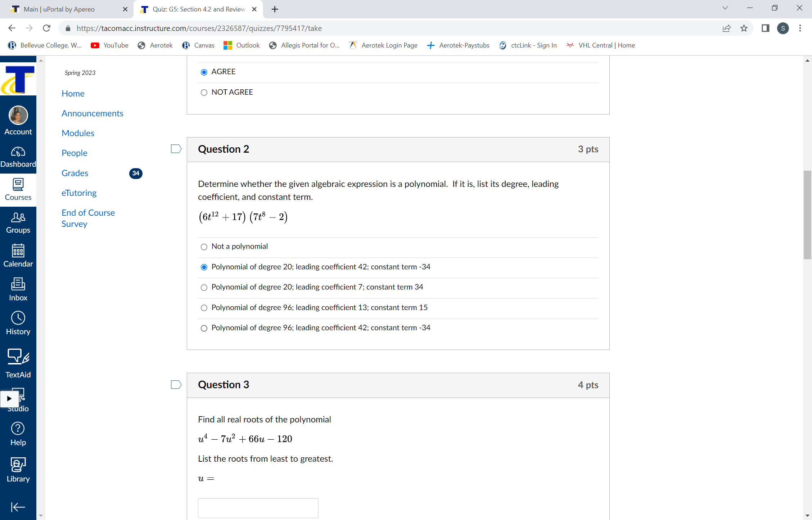Share this page using share icon
812x520 pixels.
pyautogui.click(x=727, y=28)
